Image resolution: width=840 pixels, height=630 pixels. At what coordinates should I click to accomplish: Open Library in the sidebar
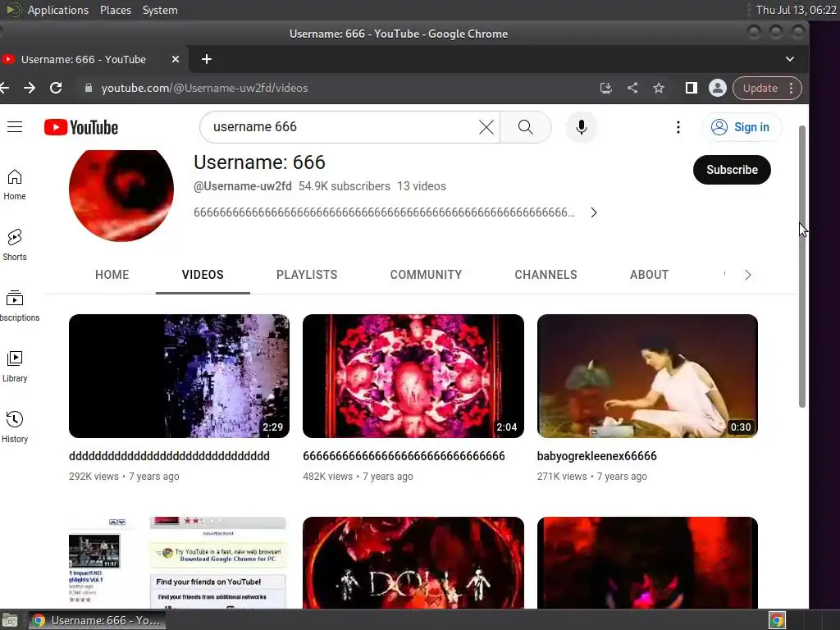[x=15, y=367]
